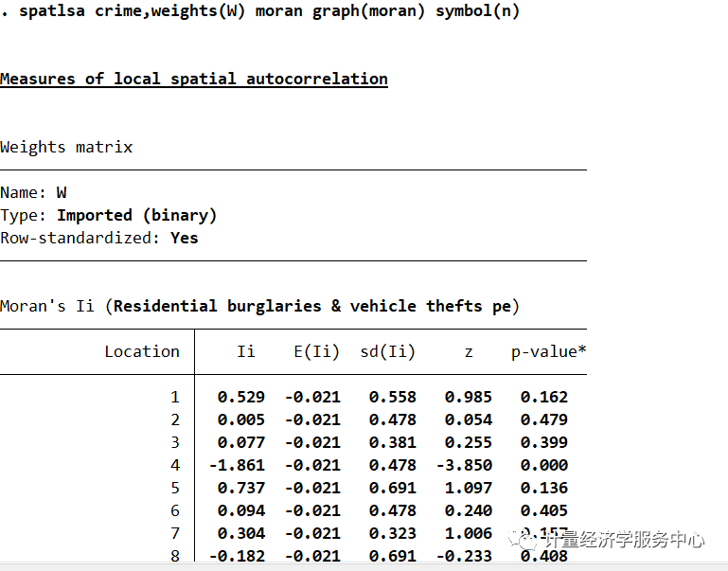Click the WeChat watermark logo icon
This screenshot has height=571, width=728.
pos(523,540)
